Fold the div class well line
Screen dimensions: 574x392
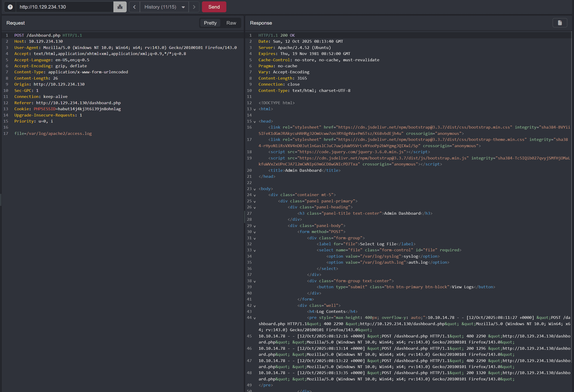pyautogui.click(x=255, y=306)
